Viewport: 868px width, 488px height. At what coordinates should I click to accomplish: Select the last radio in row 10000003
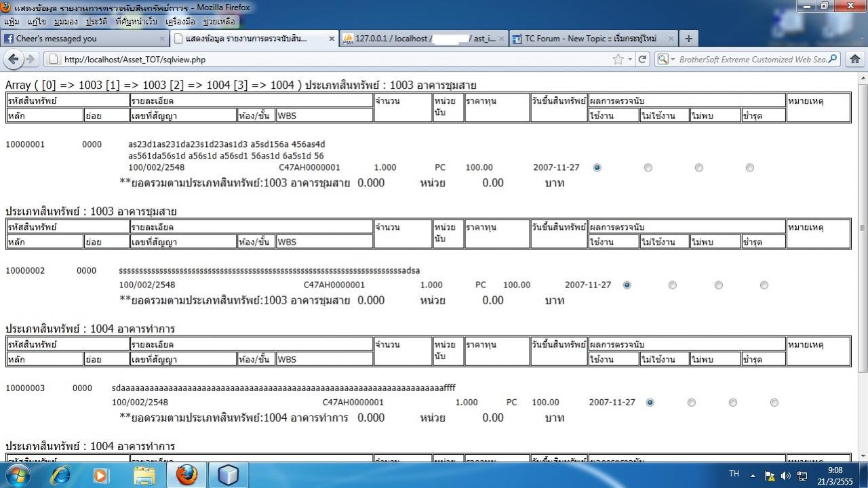pos(774,403)
